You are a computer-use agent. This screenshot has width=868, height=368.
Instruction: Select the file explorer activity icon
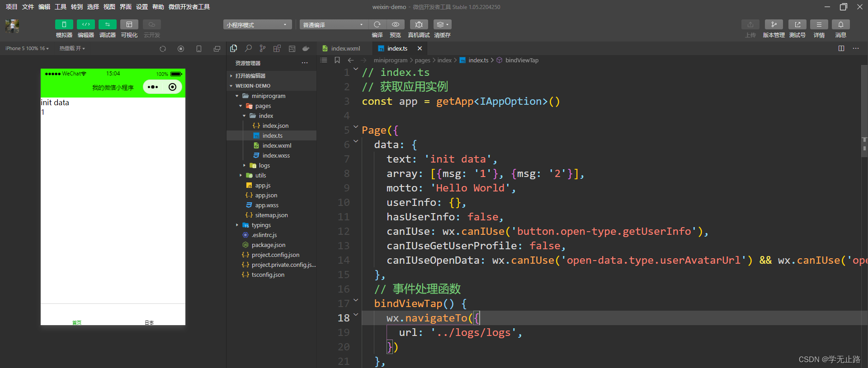coord(234,48)
